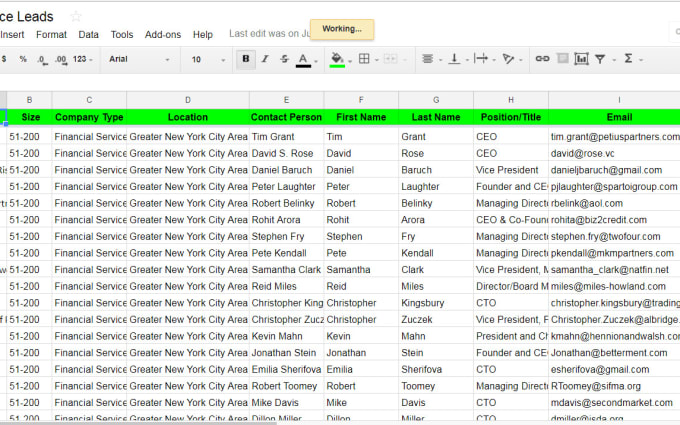Insert link icon
Viewport: 680px width, 425px height.
[542, 59]
